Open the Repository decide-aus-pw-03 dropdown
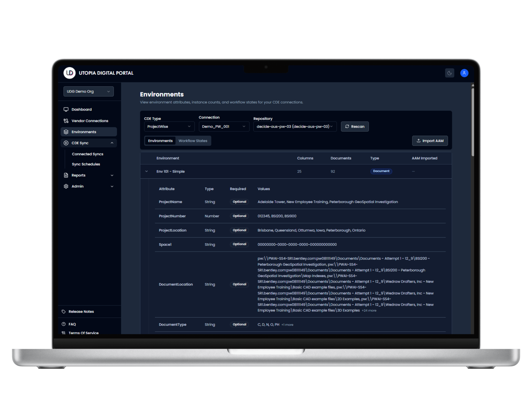 [x=295, y=126]
